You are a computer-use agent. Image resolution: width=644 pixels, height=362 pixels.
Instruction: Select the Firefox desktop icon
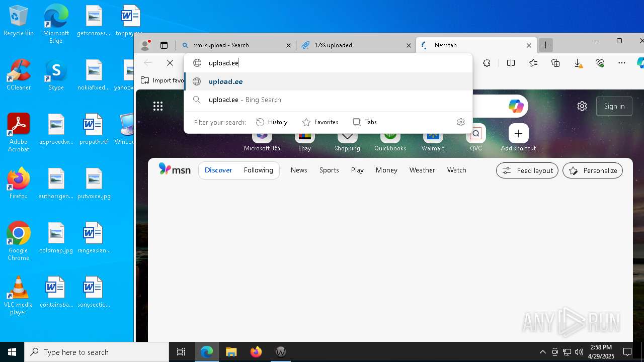(19, 184)
